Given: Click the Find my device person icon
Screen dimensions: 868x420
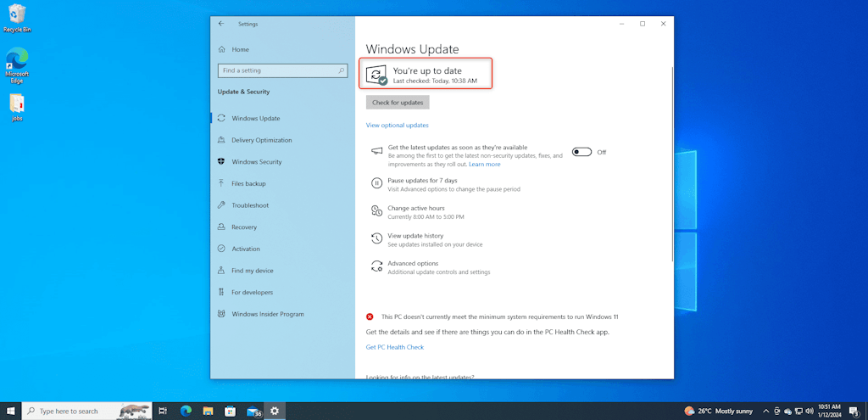Looking at the screenshot, I should tap(221, 271).
